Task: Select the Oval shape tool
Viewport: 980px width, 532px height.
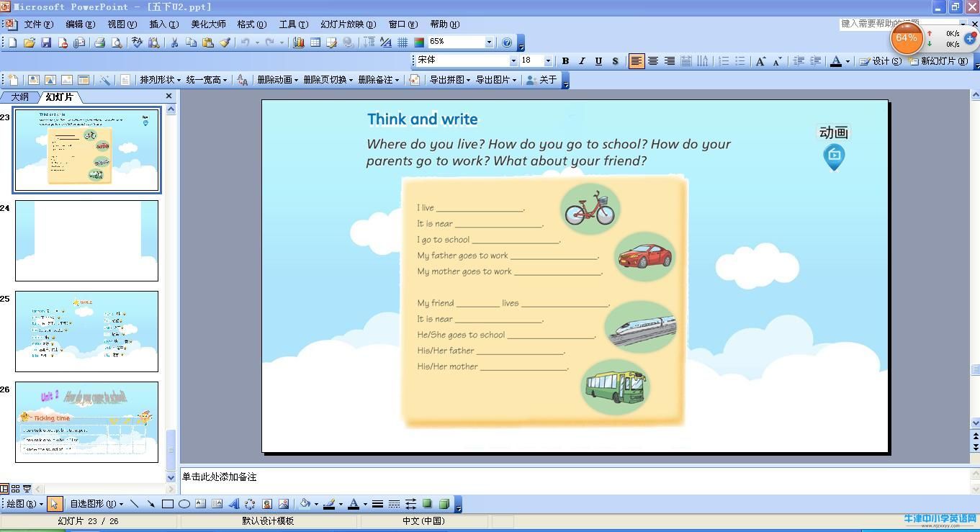Action: (x=184, y=504)
